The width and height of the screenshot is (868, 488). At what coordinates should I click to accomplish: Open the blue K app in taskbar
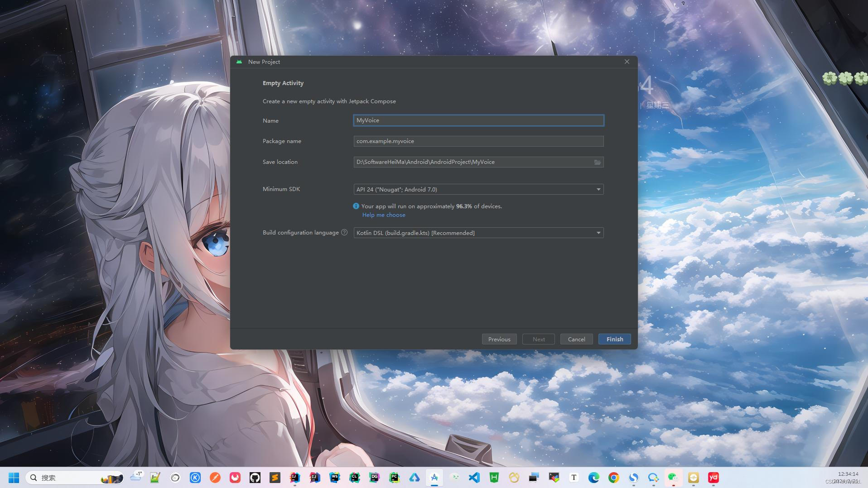point(195,478)
